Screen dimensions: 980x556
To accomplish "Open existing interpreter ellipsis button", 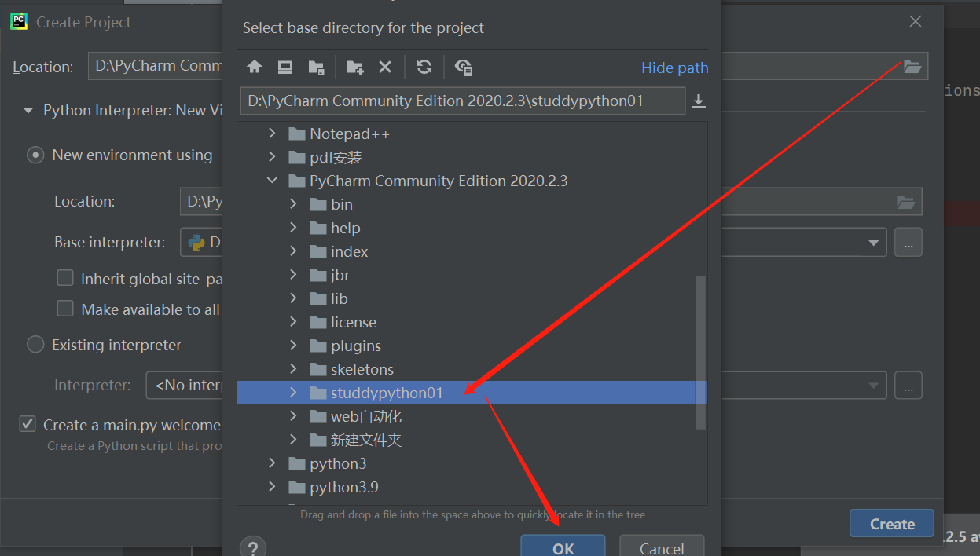I will tap(908, 386).
